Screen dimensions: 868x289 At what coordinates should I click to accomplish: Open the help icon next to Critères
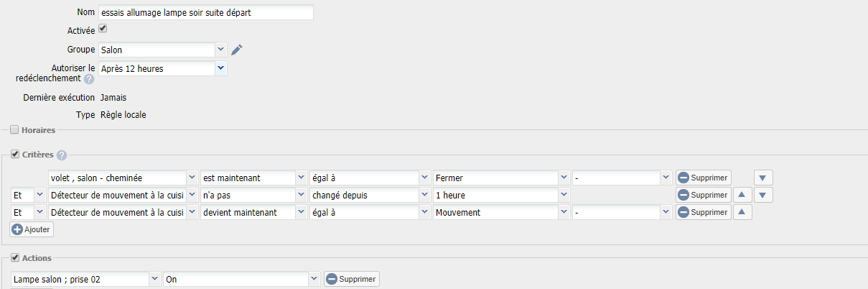pos(62,155)
